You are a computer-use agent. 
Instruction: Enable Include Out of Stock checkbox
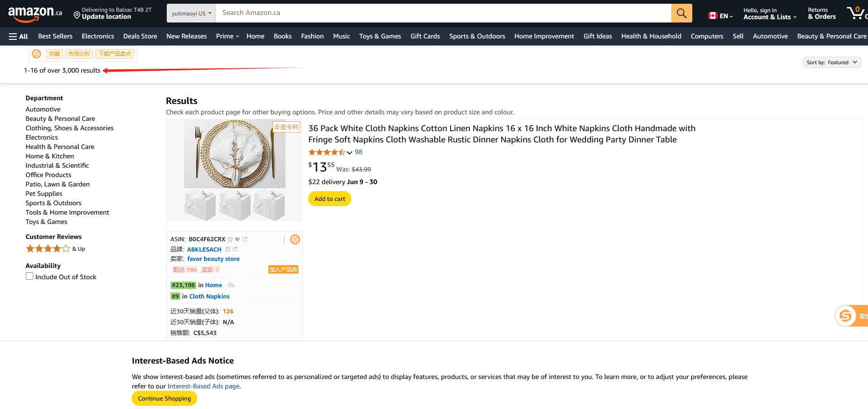pyautogui.click(x=30, y=276)
